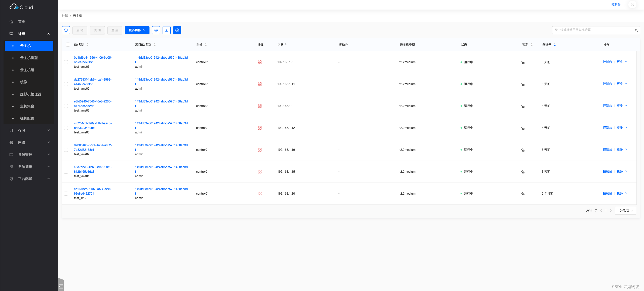Open the 更多操作 dropdown
Viewport: 644px width, 291px height.
[x=137, y=30]
